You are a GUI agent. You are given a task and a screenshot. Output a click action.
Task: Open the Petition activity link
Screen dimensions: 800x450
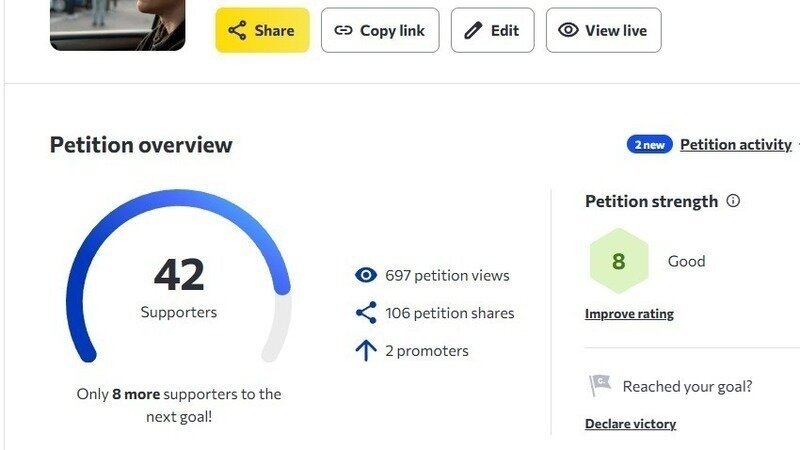click(x=736, y=145)
